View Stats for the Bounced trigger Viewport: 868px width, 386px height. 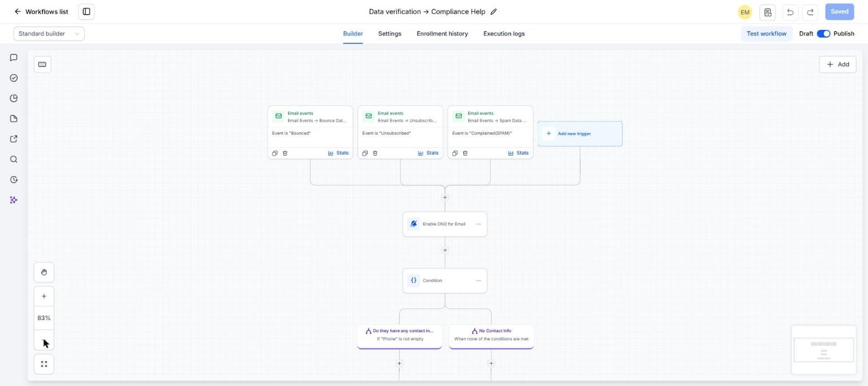[x=338, y=153]
